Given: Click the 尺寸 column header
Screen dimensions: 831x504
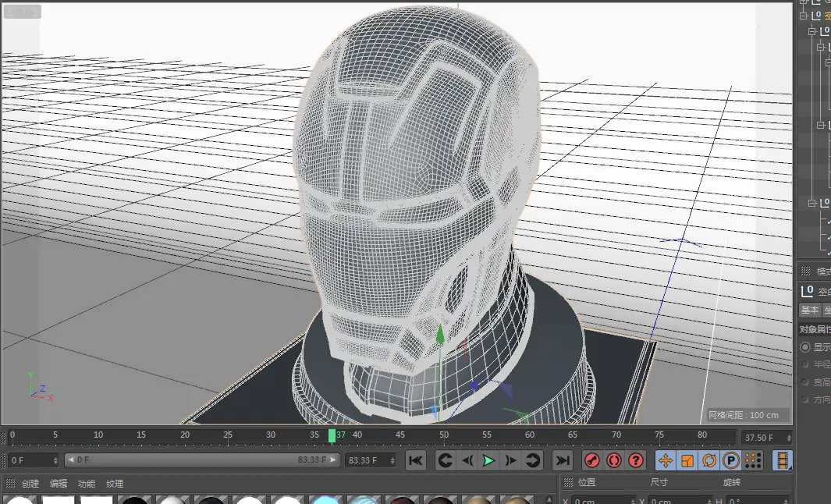Looking at the screenshot, I should tap(659, 482).
